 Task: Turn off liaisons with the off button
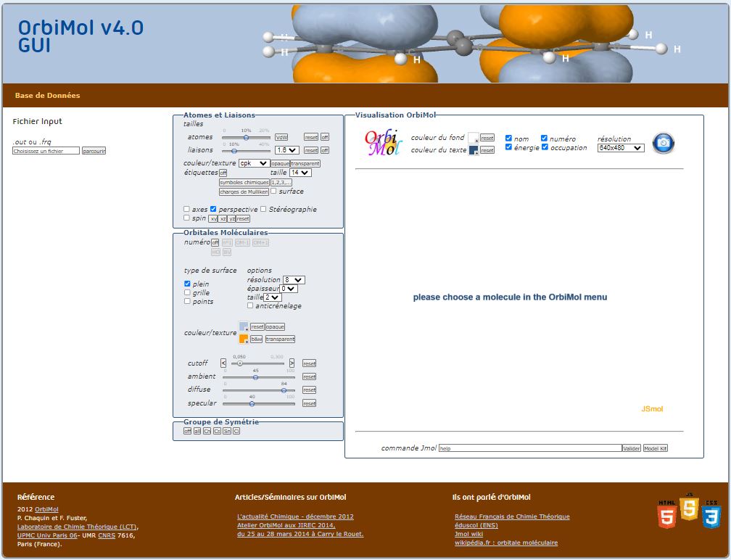pos(325,150)
